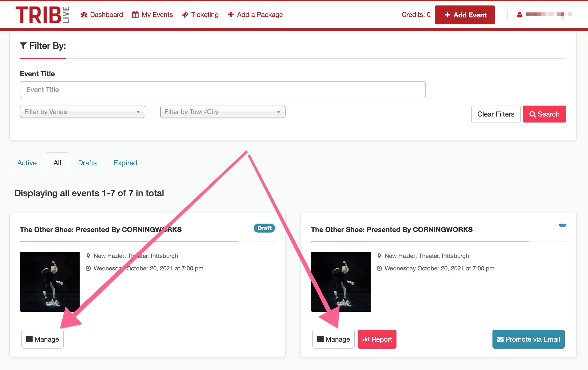
Task: Select the All tab
Action: tap(57, 163)
